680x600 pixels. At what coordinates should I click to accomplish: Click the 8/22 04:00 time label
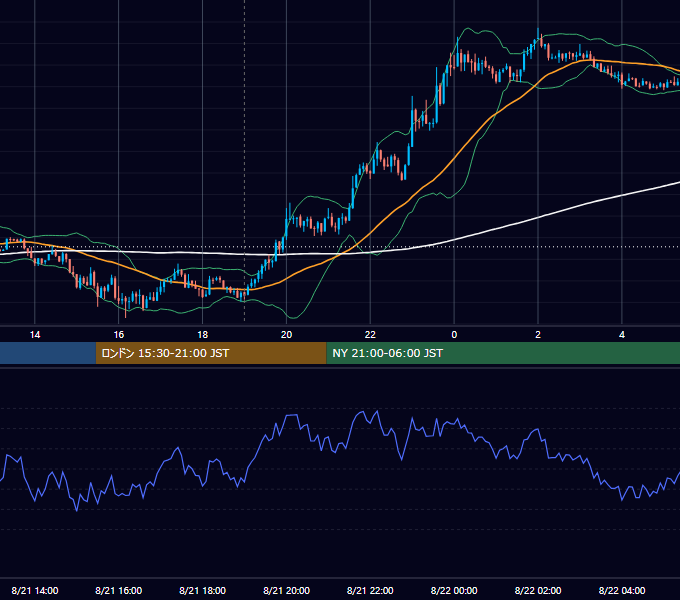(x=622, y=590)
